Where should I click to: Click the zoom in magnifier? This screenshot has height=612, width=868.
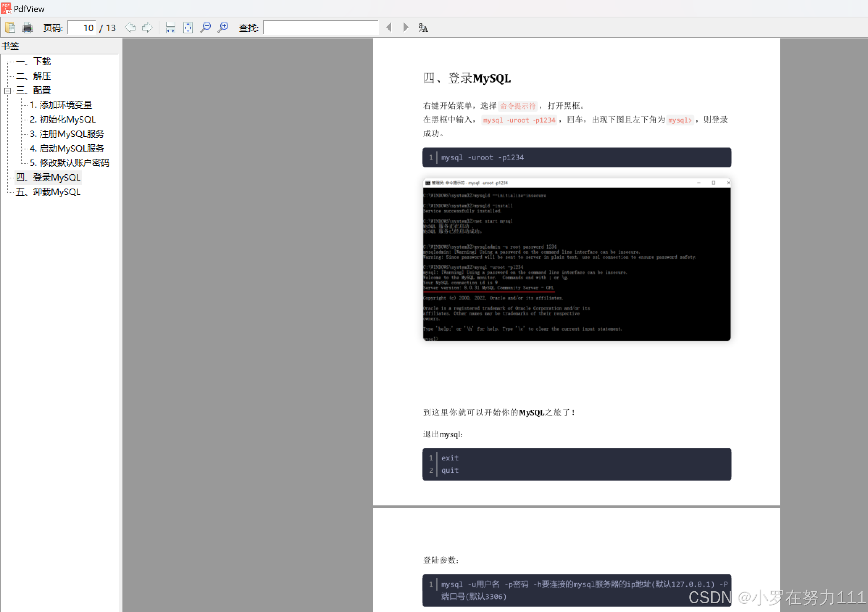(x=223, y=28)
